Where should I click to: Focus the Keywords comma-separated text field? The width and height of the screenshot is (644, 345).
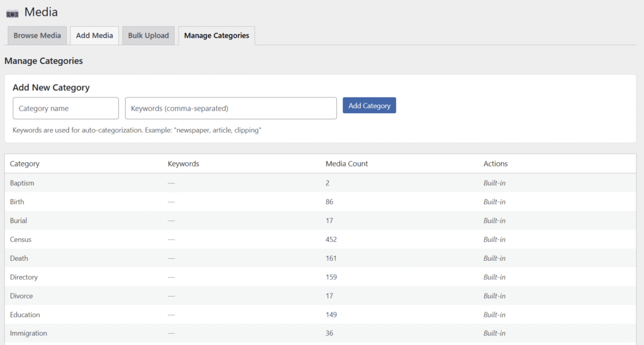(x=231, y=108)
